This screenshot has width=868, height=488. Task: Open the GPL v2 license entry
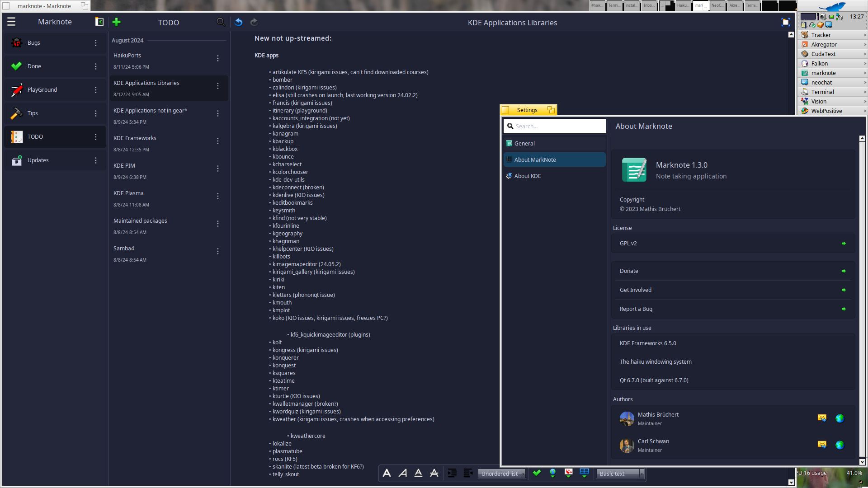click(733, 243)
